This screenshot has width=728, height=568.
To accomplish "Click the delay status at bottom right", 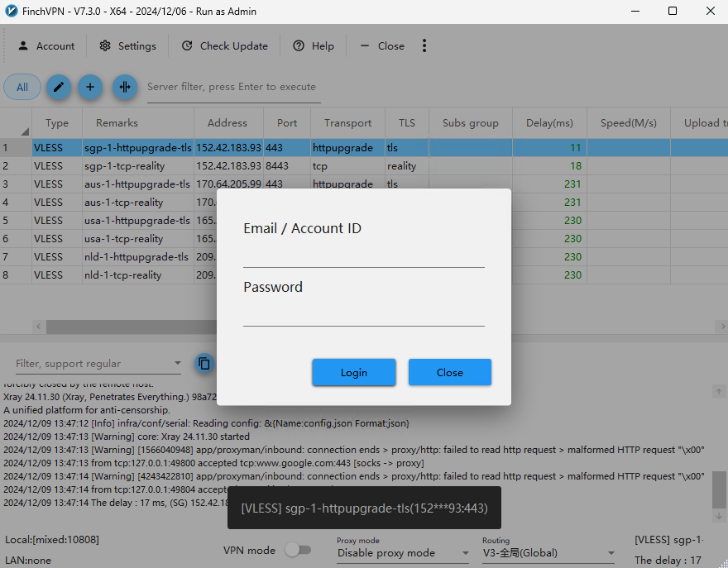I will (x=668, y=560).
